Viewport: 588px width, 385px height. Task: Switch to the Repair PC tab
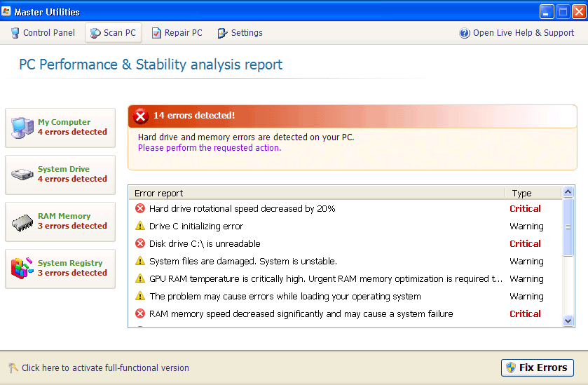pos(177,33)
